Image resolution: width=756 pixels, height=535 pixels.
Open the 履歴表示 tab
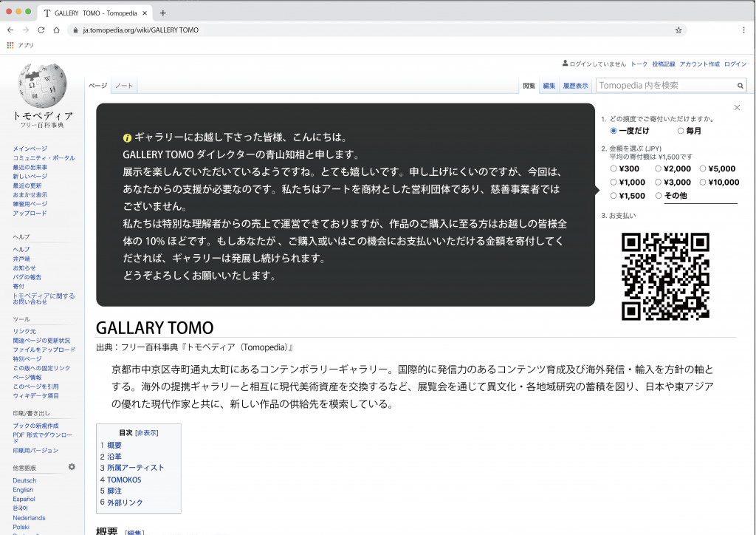575,86
